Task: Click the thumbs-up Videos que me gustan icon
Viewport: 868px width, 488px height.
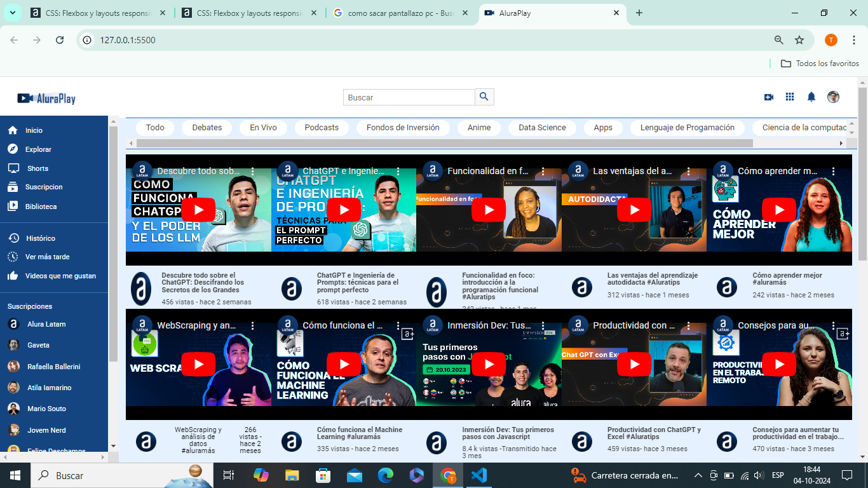Action: tap(13, 276)
